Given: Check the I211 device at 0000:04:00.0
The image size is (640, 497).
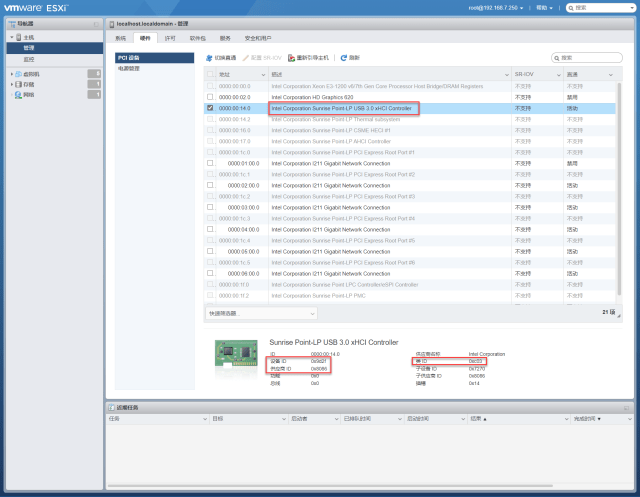Looking at the screenshot, I should pyautogui.click(x=210, y=229).
